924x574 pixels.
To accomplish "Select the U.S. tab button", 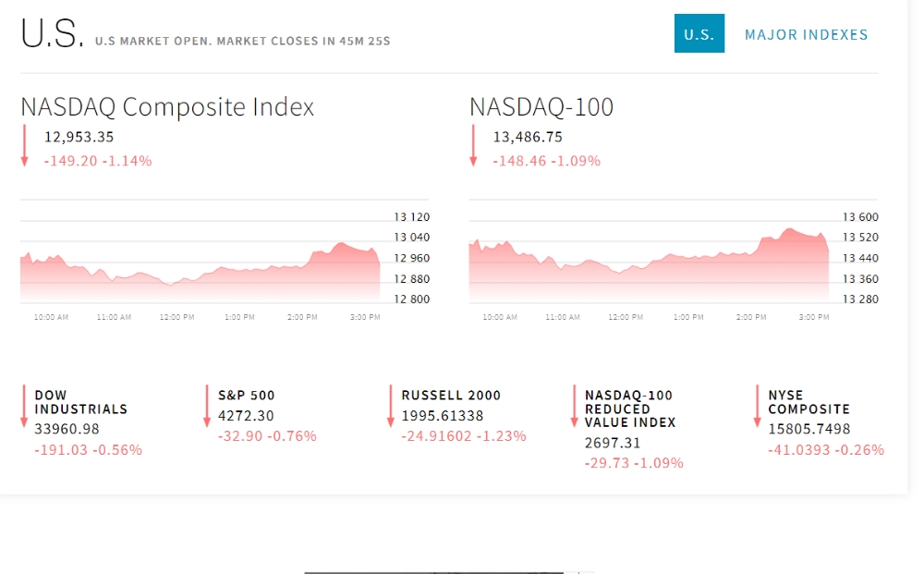I will point(699,33).
